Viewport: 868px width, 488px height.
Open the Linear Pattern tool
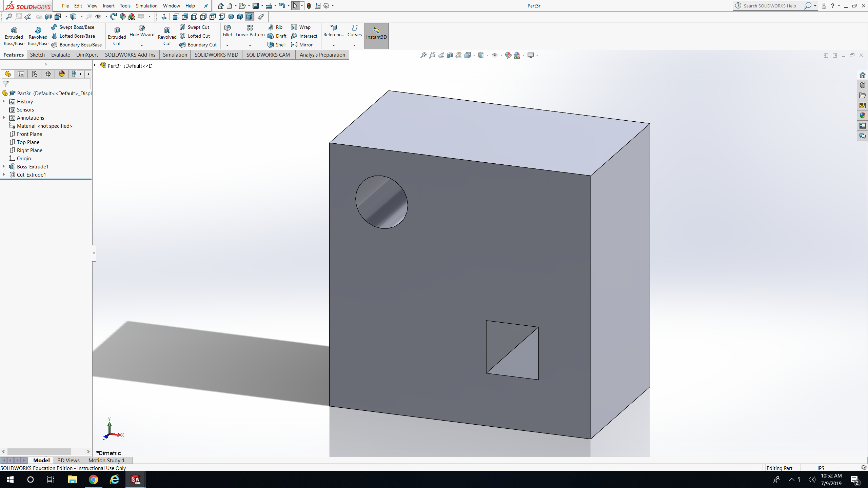tap(250, 30)
